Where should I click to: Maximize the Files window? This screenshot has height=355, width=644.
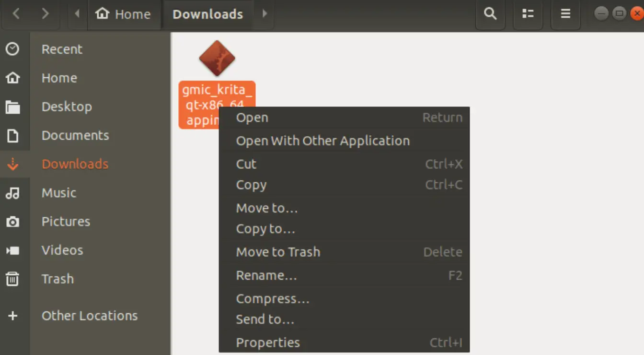[620, 13]
